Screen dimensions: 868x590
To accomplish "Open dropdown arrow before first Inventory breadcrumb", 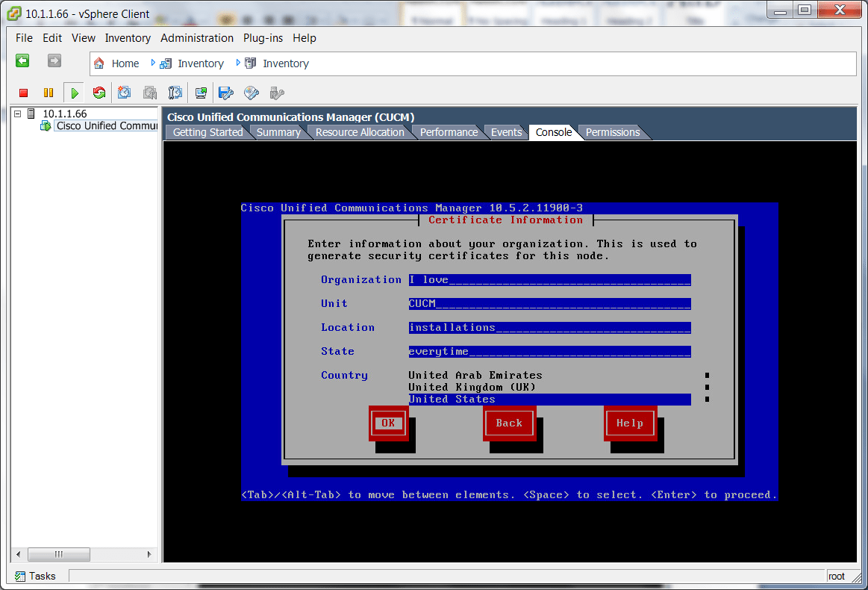I will 153,63.
